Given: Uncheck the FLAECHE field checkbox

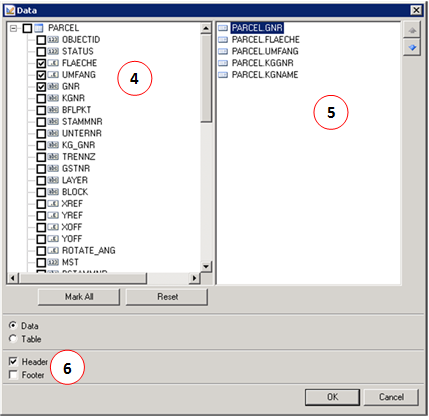Looking at the screenshot, I should [41, 63].
